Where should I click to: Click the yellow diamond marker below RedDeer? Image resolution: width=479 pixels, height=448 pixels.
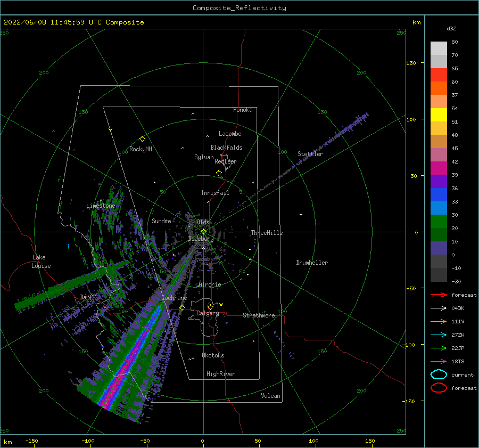[x=219, y=173]
